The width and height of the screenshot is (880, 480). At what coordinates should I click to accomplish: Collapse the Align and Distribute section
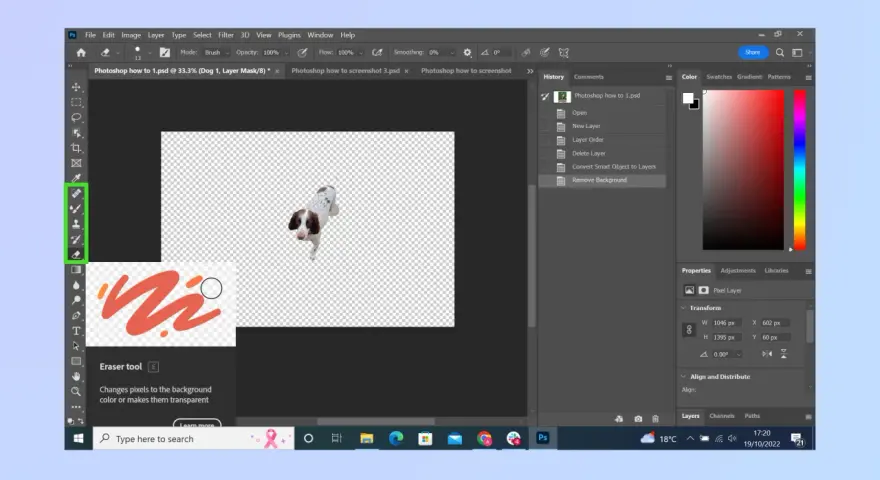(683, 377)
